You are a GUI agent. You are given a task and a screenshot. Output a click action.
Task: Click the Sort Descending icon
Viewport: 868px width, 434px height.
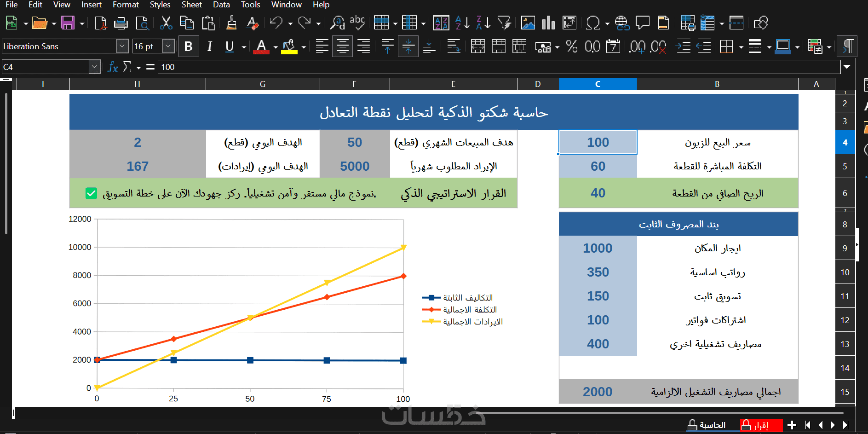[x=484, y=23]
